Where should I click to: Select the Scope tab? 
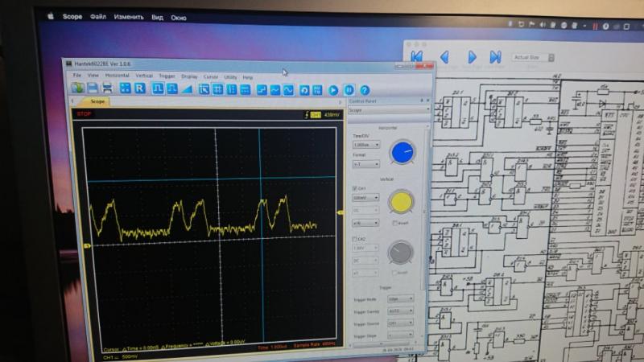(97, 102)
